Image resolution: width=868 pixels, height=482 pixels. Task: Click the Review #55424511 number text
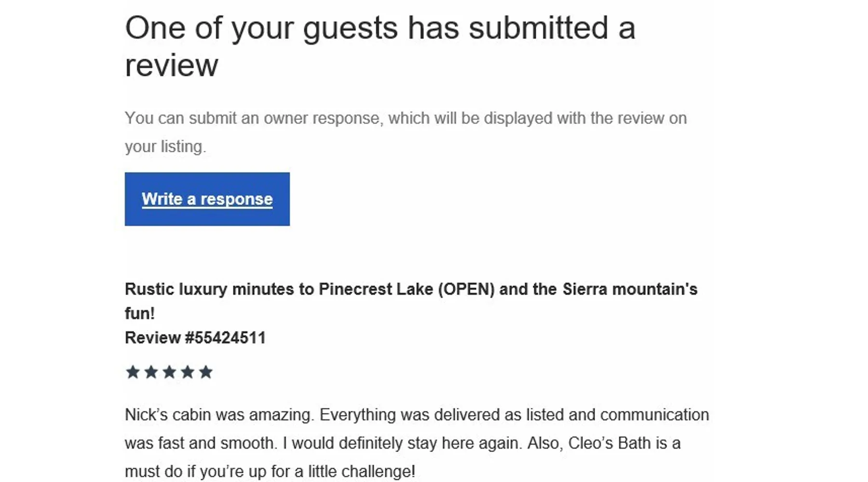tap(195, 338)
